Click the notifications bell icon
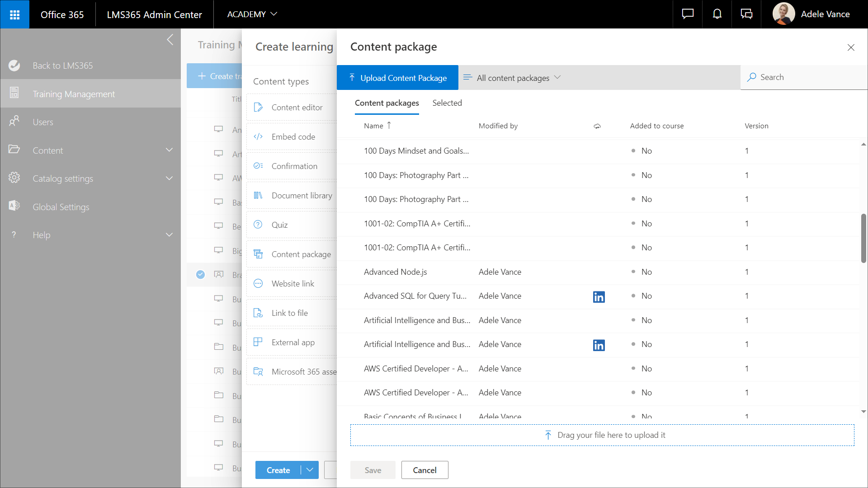The height and width of the screenshot is (488, 868). pyautogui.click(x=717, y=14)
